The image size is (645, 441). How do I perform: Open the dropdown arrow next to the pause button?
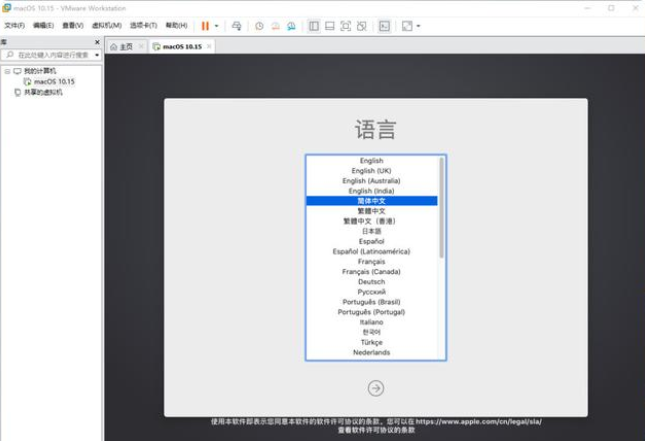pos(217,26)
